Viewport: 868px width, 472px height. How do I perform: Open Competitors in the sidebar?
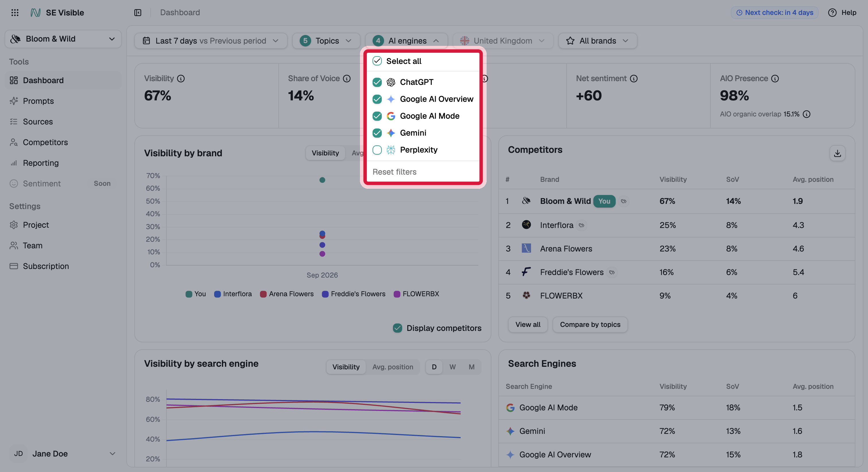pyautogui.click(x=63, y=143)
